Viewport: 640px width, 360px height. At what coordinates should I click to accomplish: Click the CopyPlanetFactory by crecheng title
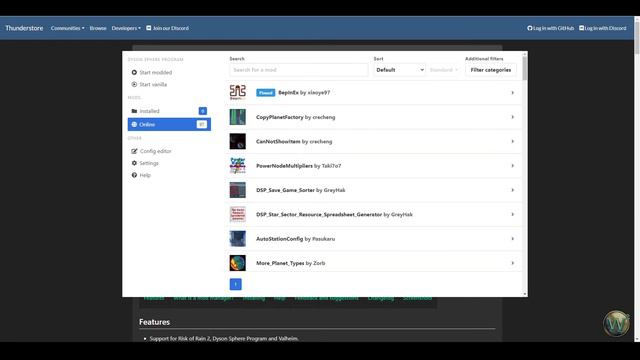pos(296,117)
